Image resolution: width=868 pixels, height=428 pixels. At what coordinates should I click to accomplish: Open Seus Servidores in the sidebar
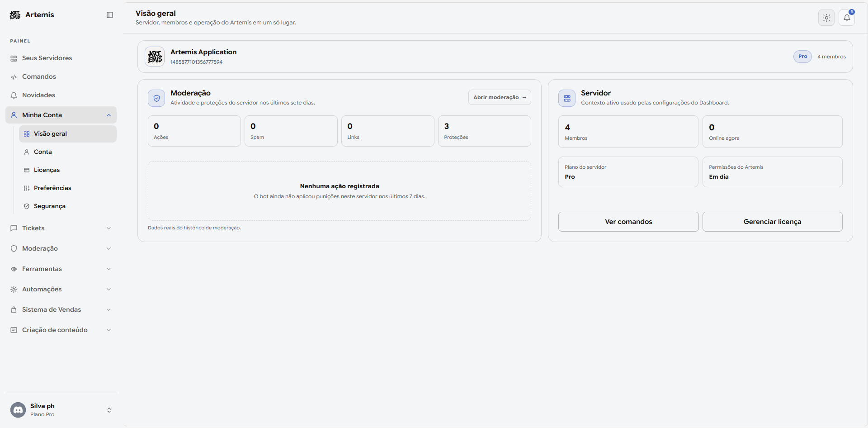point(61,58)
